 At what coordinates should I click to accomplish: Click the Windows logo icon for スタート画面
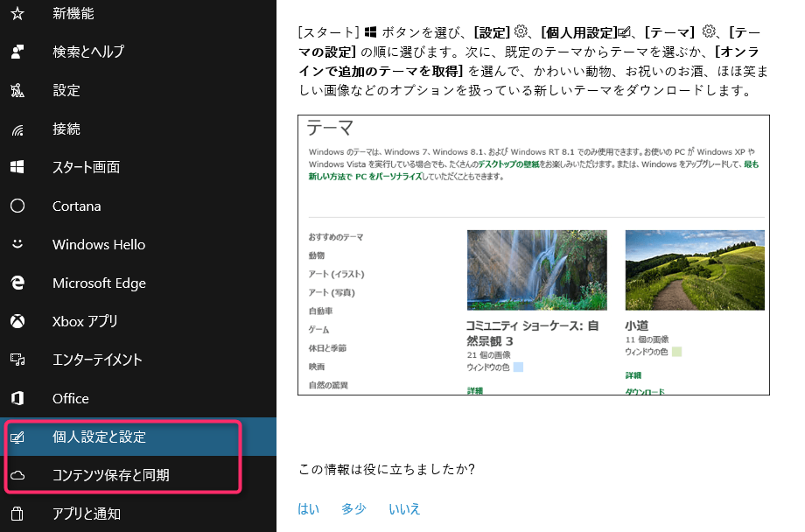(x=17, y=167)
